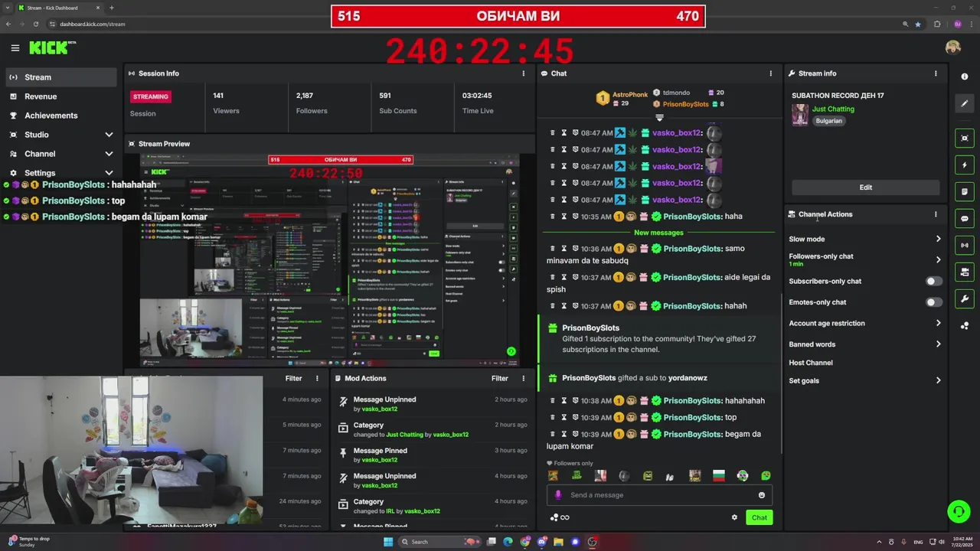Open Windows Start menu
The image size is (980, 551).
click(x=388, y=542)
